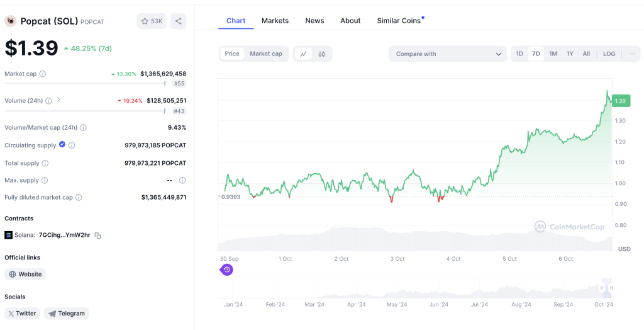Click the $128,505,251 volume value
The width and height of the screenshot is (644, 330).
pos(166,101)
